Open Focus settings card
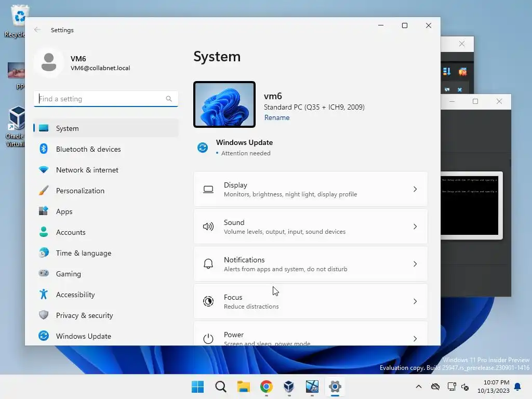Screen dimensions: 532x399 311,301
